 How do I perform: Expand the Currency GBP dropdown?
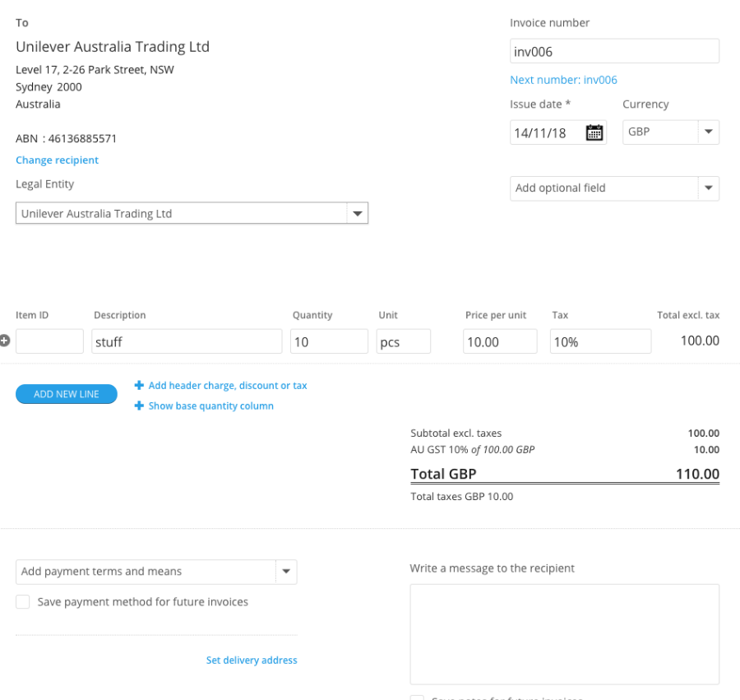(x=709, y=132)
